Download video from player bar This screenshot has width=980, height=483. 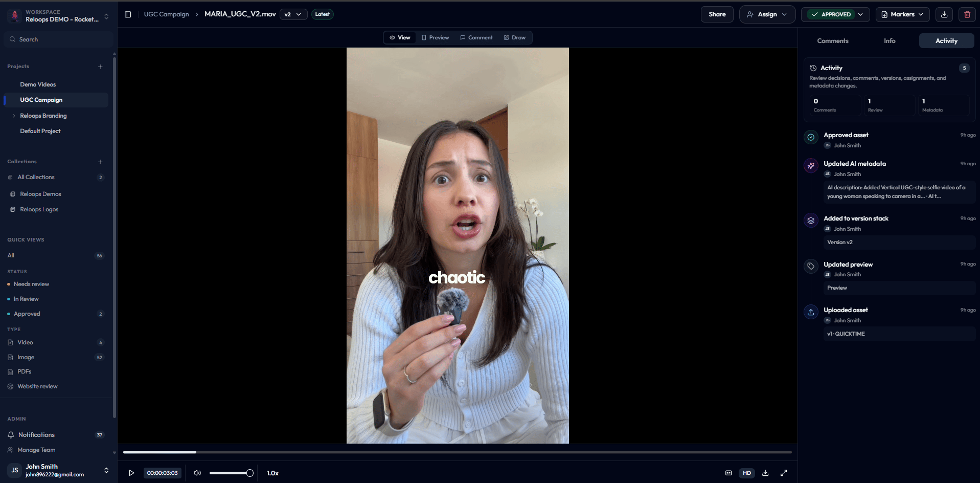point(765,473)
